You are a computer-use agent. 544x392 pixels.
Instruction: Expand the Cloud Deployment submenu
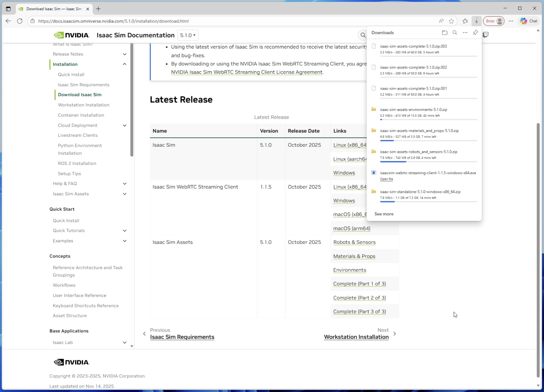click(124, 125)
